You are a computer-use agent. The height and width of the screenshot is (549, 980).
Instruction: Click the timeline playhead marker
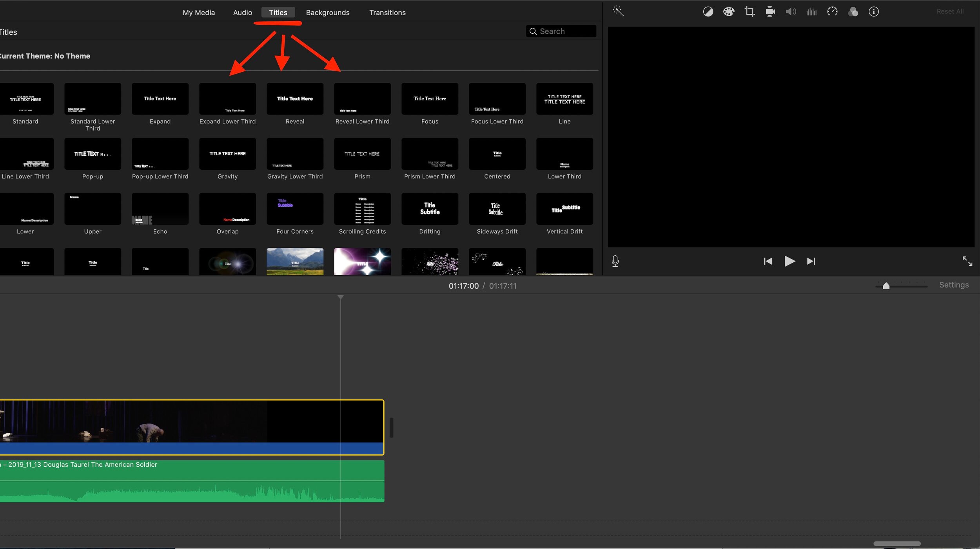tap(340, 298)
